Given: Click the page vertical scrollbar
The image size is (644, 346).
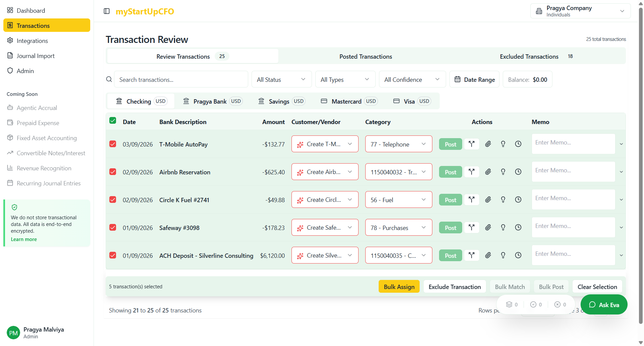Looking at the screenshot, I should point(641,168).
